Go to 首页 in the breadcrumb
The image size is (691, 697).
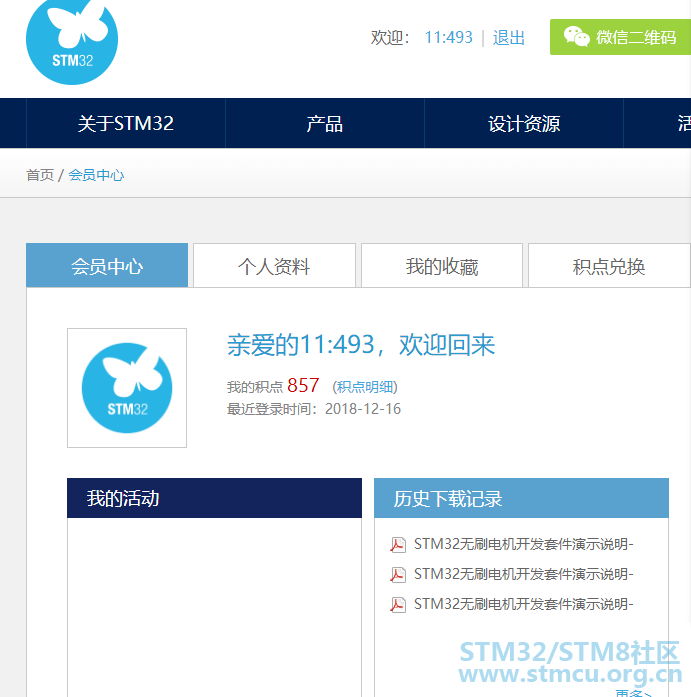(40, 175)
